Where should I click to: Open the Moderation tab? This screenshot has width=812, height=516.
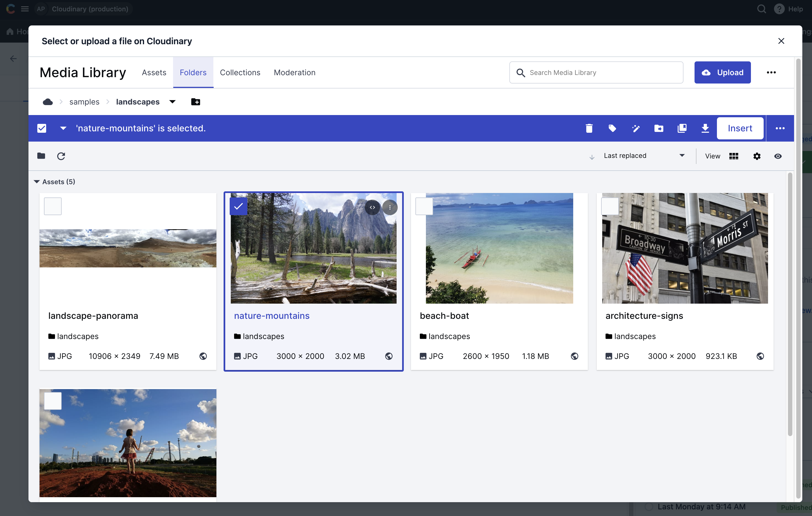294,72
